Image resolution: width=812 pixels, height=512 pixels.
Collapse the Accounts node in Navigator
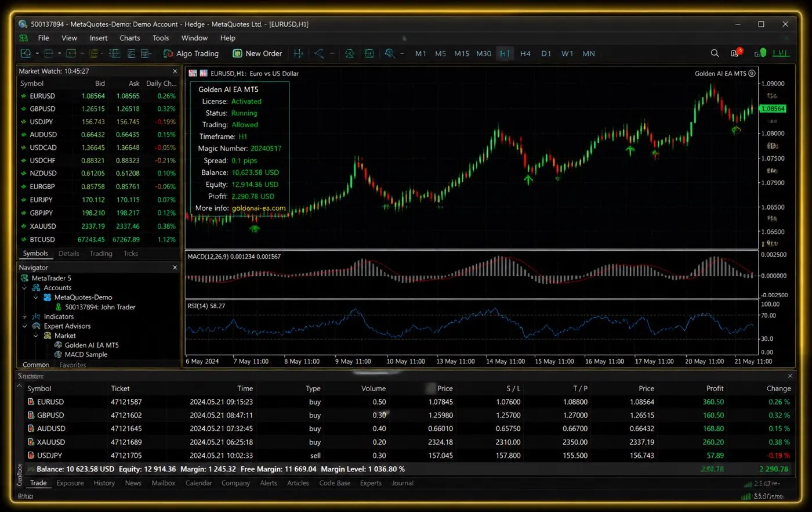click(24, 288)
